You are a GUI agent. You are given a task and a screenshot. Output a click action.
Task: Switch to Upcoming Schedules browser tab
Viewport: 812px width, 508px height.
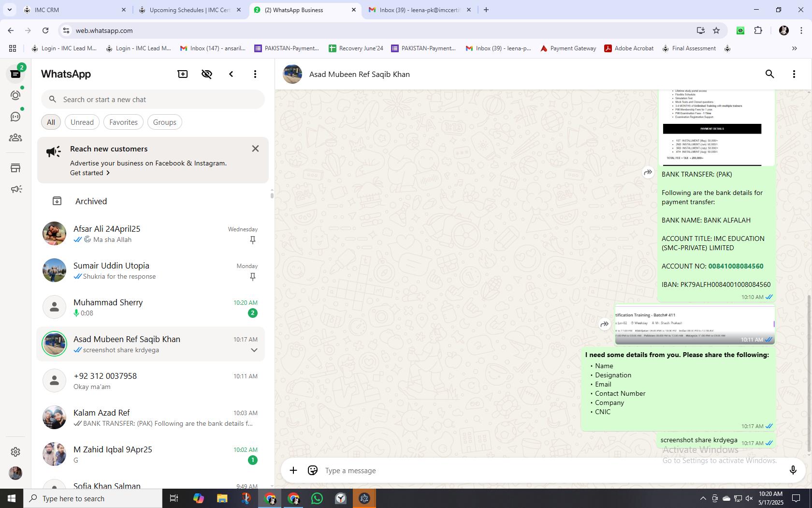(x=189, y=10)
